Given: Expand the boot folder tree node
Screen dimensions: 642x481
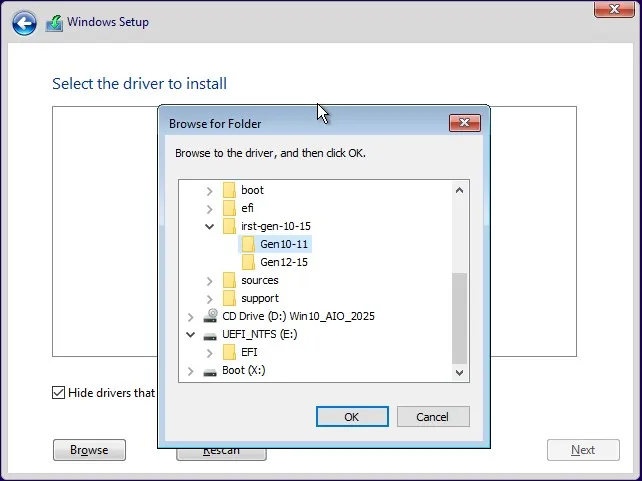Looking at the screenshot, I should 209,190.
